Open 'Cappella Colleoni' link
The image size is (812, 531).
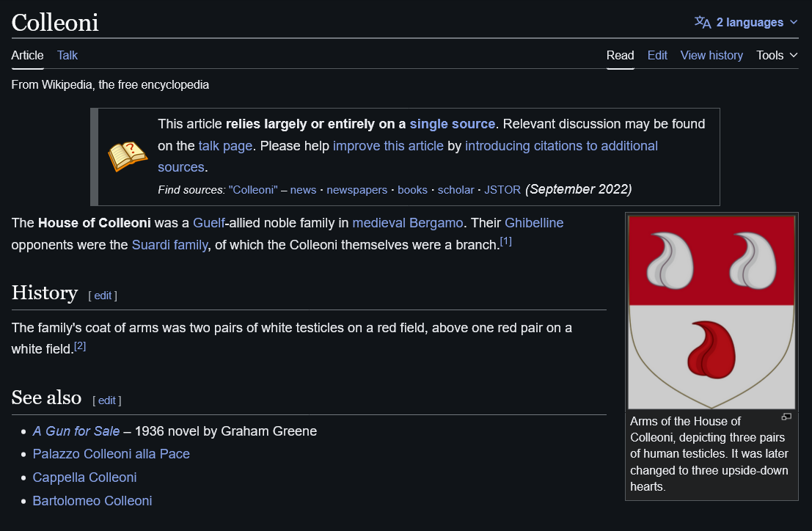pyautogui.click(x=84, y=477)
